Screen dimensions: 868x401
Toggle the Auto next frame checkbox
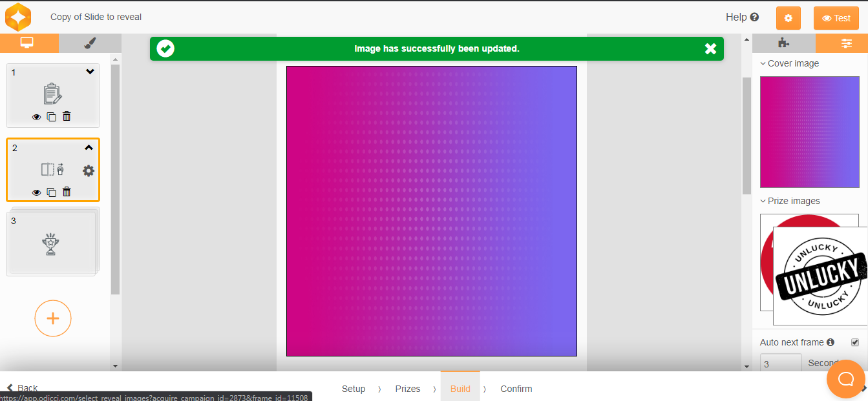coord(855,342)
